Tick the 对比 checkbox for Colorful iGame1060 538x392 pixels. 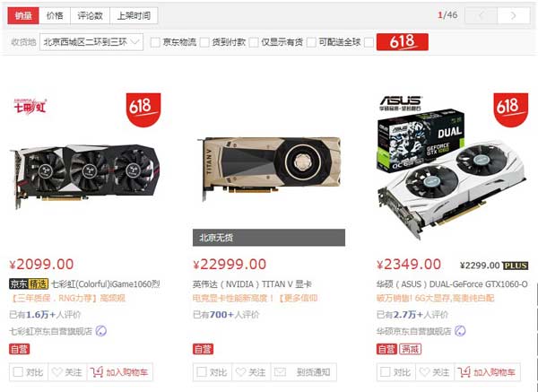[18, 372]
